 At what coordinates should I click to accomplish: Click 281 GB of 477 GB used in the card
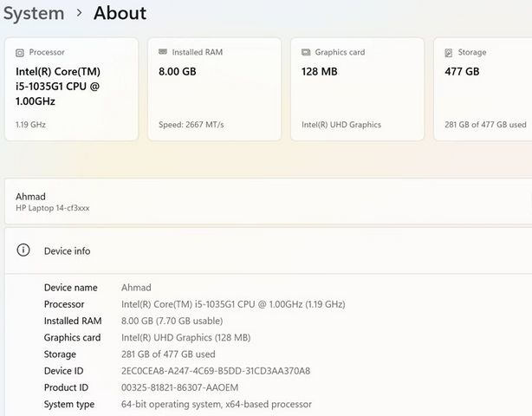[x=485, y=125]
